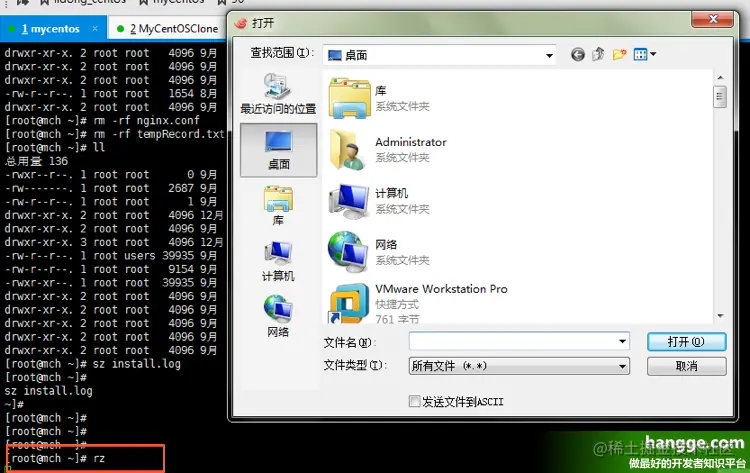Close the 打开 dialog with X button
The width and height of the screenshot is (750, 473).
click(x=712, y=19)
